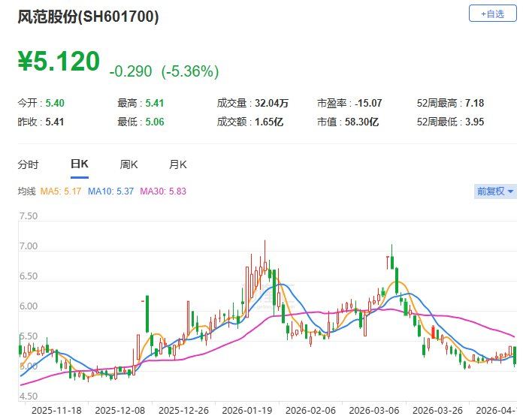Click the 市盈率 -15.07 value
The image size is (532, 419).
pyautogui.click(x=361, y=104)
